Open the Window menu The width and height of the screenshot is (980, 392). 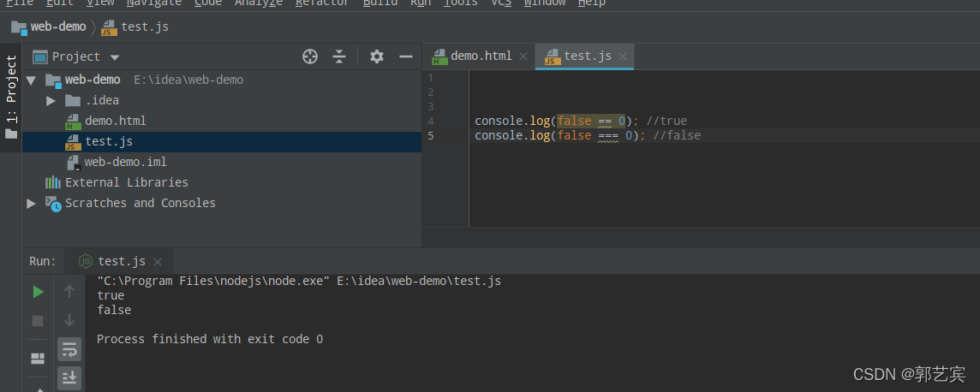[x=544, y=3]
